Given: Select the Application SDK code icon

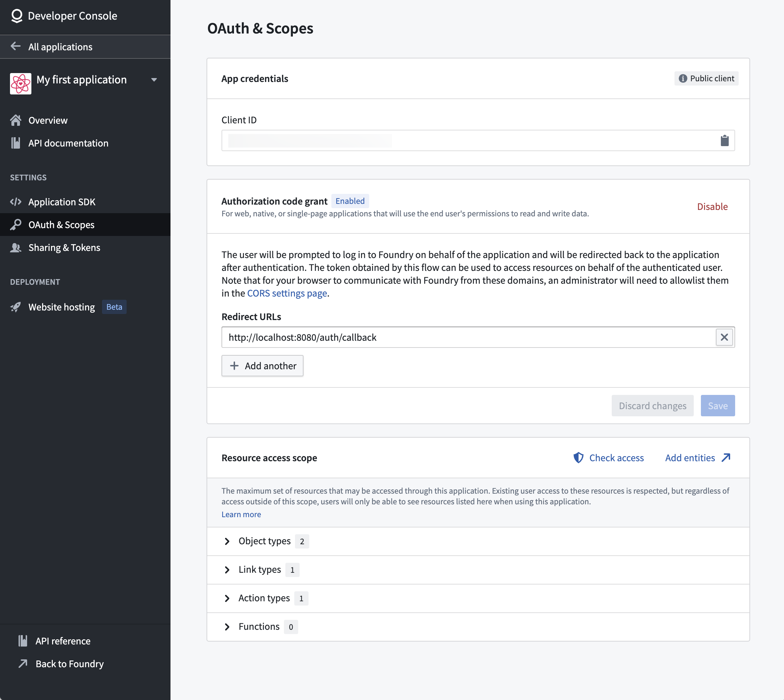Looking at the screenshot, I should pos(16,201).
